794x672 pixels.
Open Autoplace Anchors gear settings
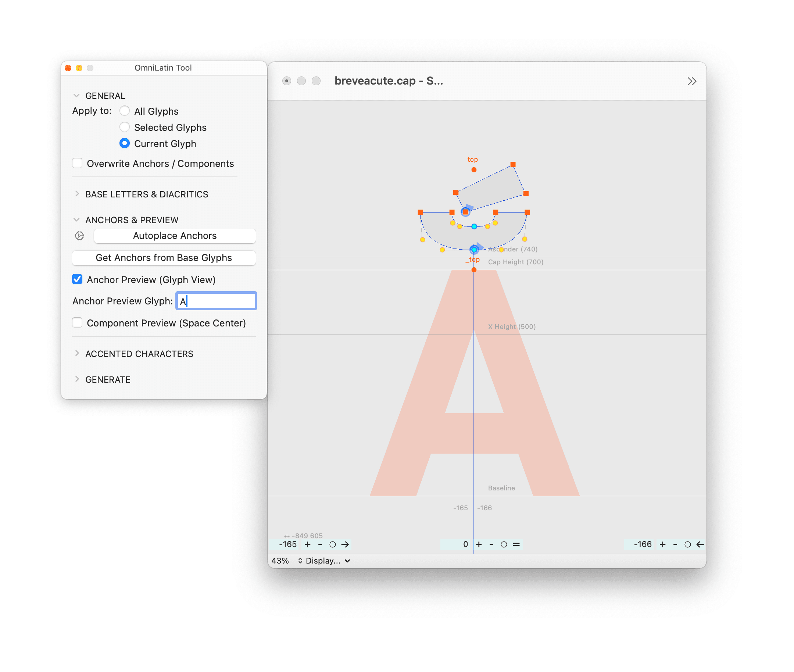coord(79,236)
